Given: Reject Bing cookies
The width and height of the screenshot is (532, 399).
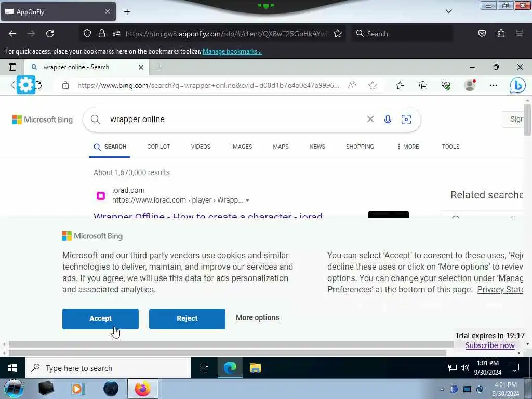Looking at the screenshot, I should point(187,318).
